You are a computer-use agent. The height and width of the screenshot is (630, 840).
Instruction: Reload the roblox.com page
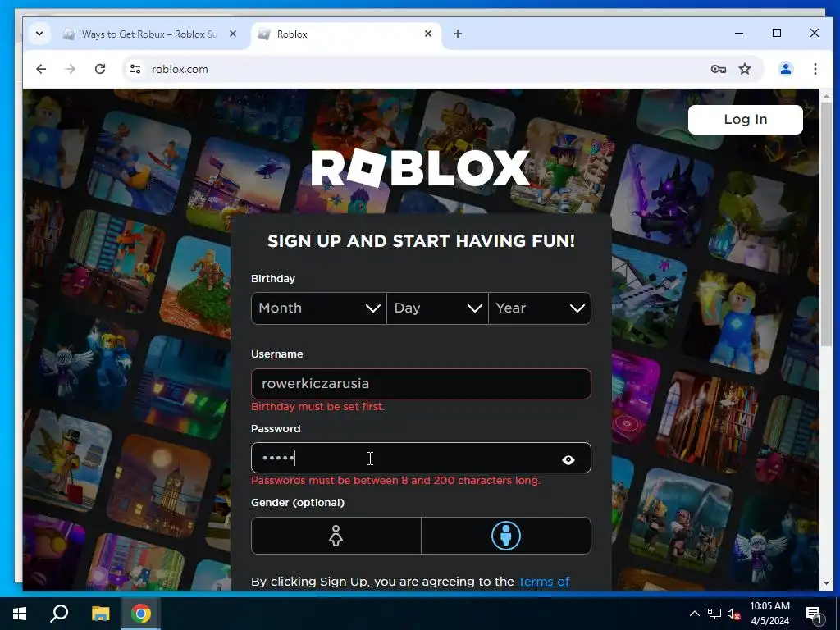(99, 69)
